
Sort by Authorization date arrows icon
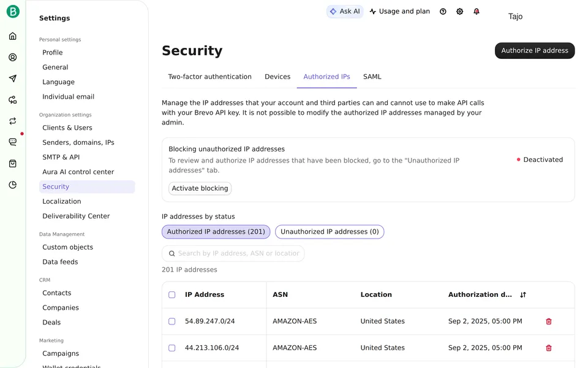coord(523,295)
